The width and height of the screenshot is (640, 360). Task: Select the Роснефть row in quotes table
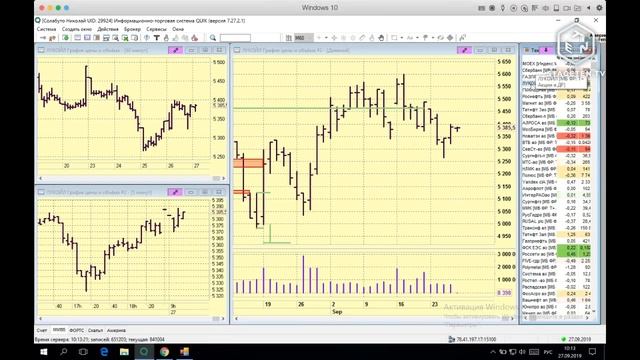tap(556, 97)
